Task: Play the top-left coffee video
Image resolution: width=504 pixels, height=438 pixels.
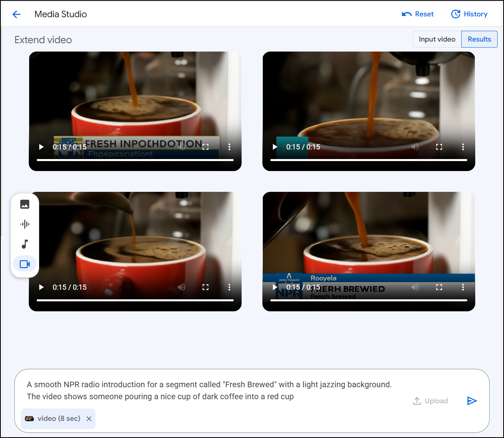Action: tap(41, 147)
